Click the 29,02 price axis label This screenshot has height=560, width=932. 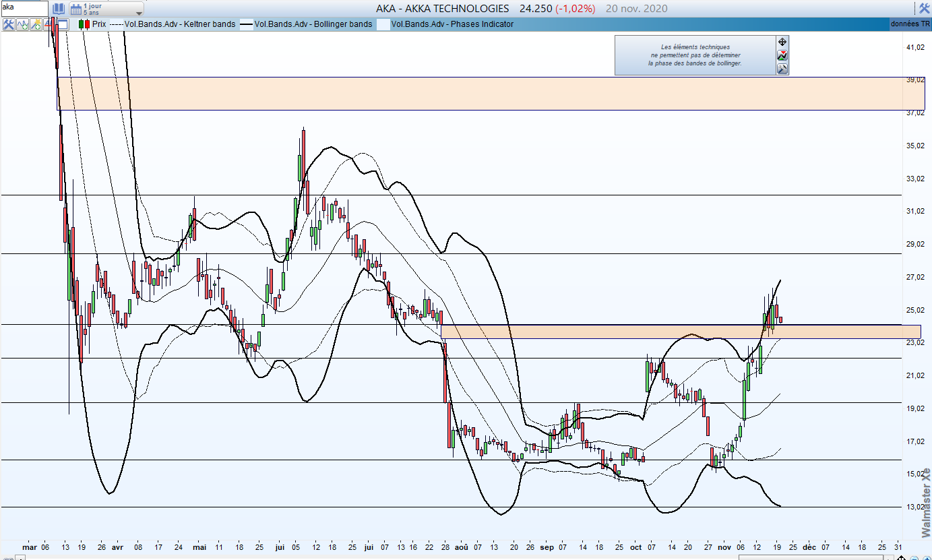point(915,244)
